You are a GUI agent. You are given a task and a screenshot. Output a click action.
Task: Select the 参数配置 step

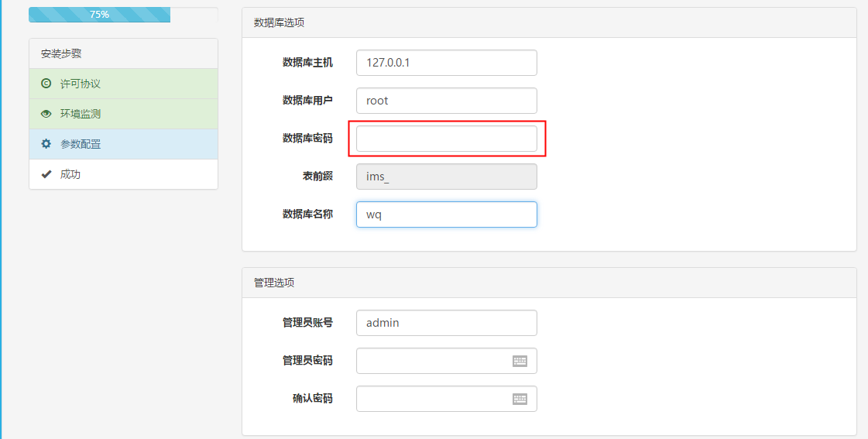pos(81,144)
